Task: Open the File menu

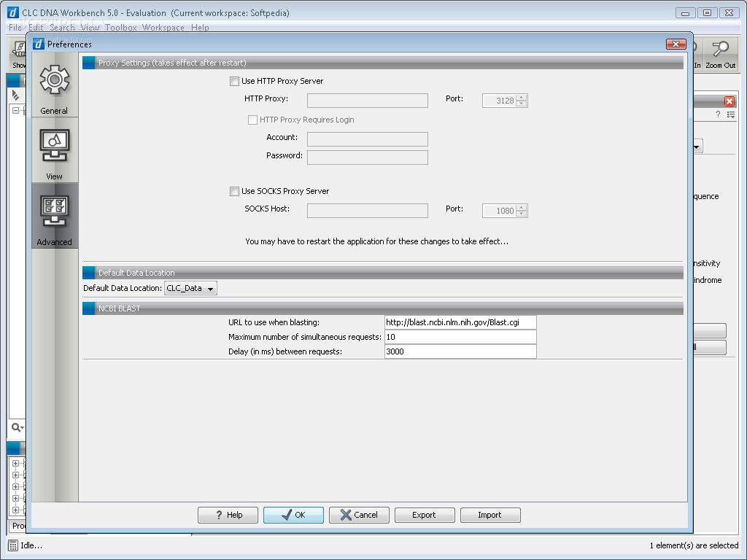Action: tap(15, 28)
